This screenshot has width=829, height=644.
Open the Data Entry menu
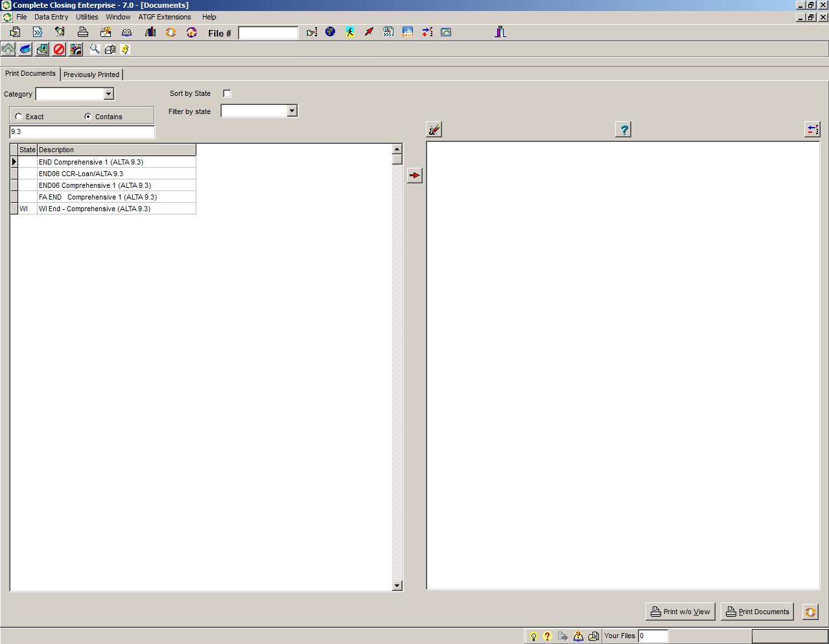tap(51, 17)
